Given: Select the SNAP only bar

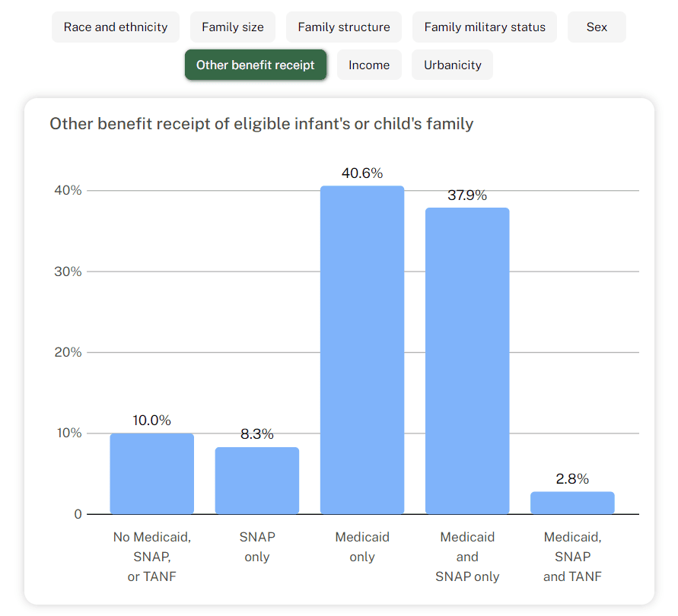Looking at the screenshot, I should tap(257, 481).
